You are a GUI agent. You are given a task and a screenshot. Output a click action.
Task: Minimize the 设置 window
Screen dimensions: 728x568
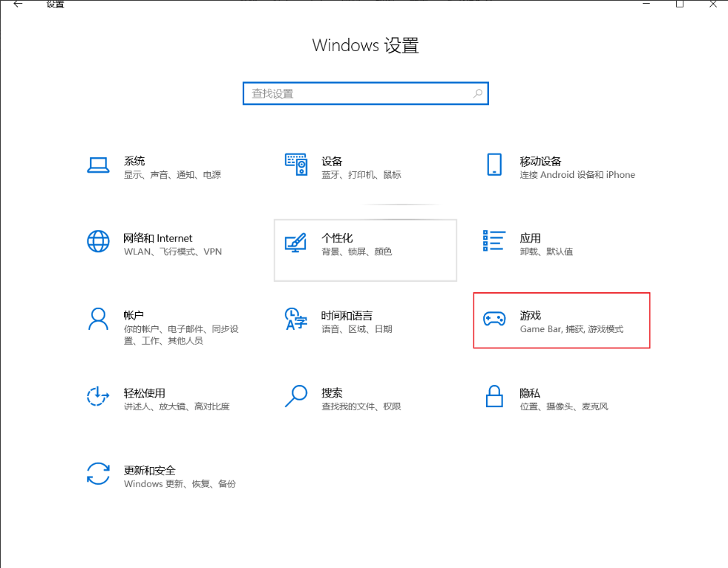click(646, 4)
